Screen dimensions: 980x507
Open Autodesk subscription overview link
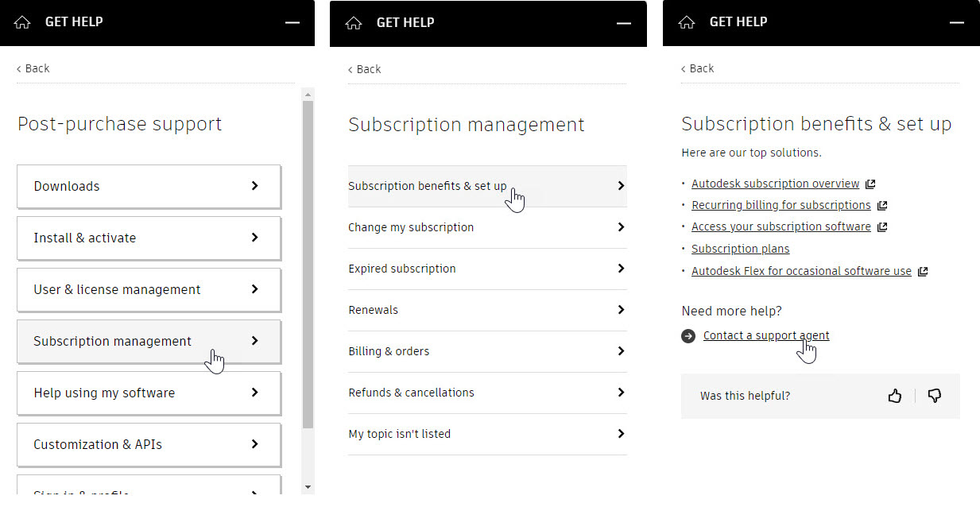click(776, 184)
